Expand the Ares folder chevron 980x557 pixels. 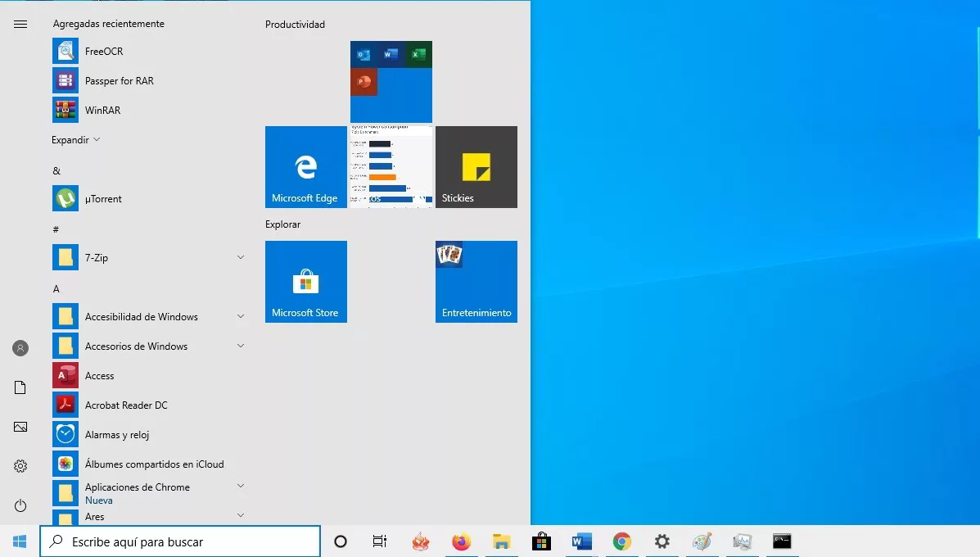[241, 516]
